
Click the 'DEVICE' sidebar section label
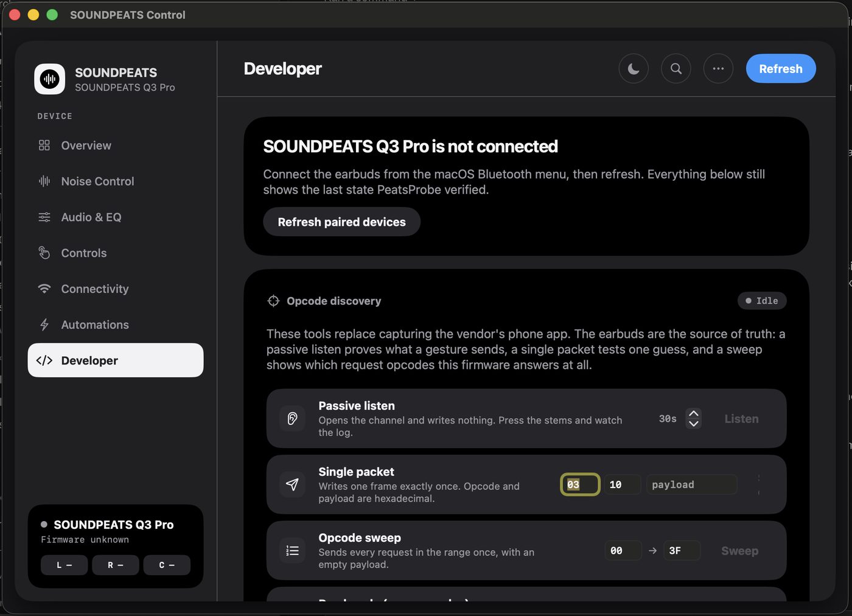(55, 116)
